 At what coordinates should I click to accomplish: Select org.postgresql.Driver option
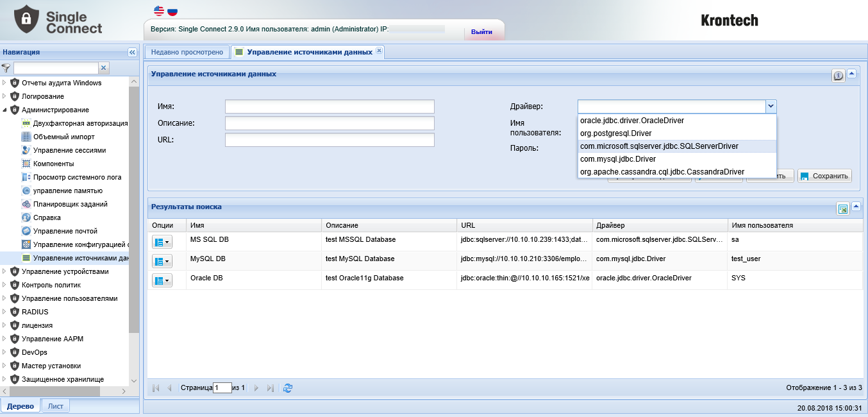pyautogui.click(x=677, y=133)
